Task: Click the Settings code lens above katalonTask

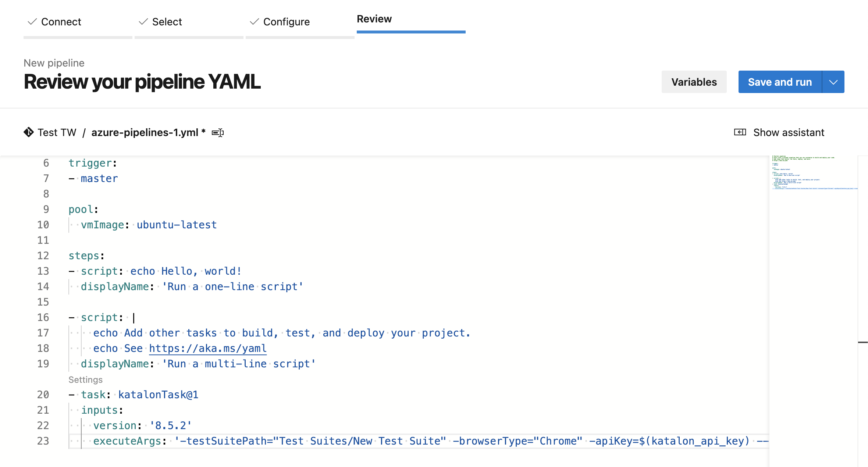Action: [x=85, y=379]
